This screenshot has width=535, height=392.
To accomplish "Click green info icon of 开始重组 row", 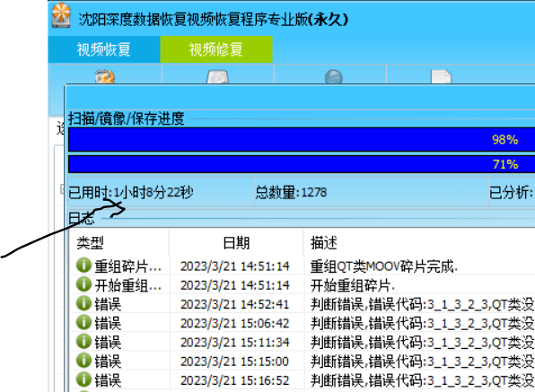I will point(83,284).
